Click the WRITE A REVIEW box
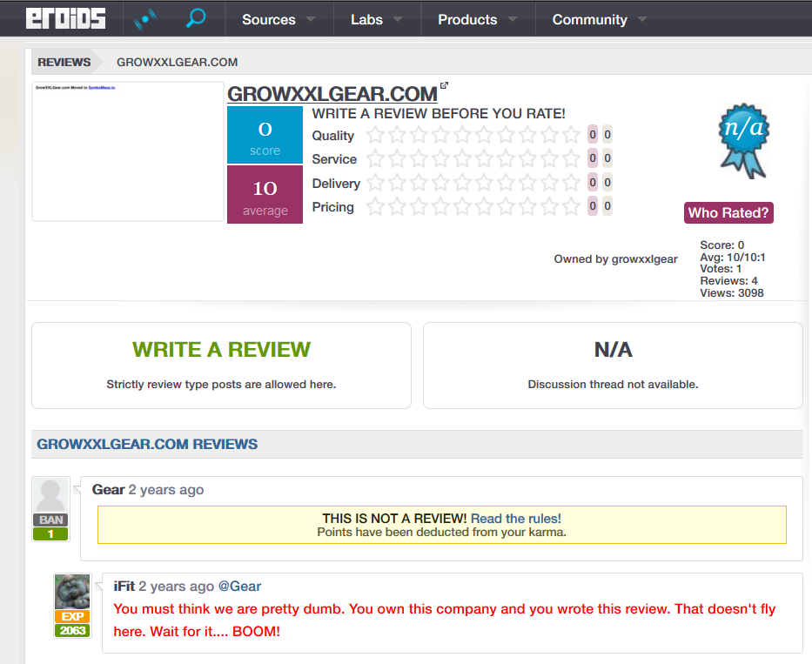The width and height of the screenshot is (812, 664). point(221,365)
